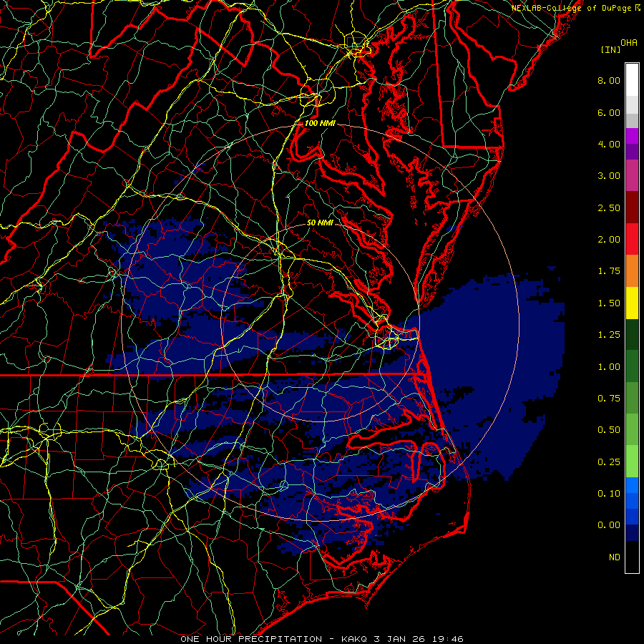Click the '4.00' legend value
The width and height of the screenshot is (644, 644).
click(609, 144)
